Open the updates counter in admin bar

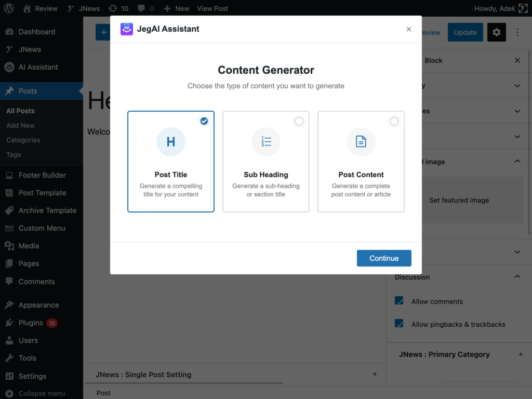click(x=118, y=8)
